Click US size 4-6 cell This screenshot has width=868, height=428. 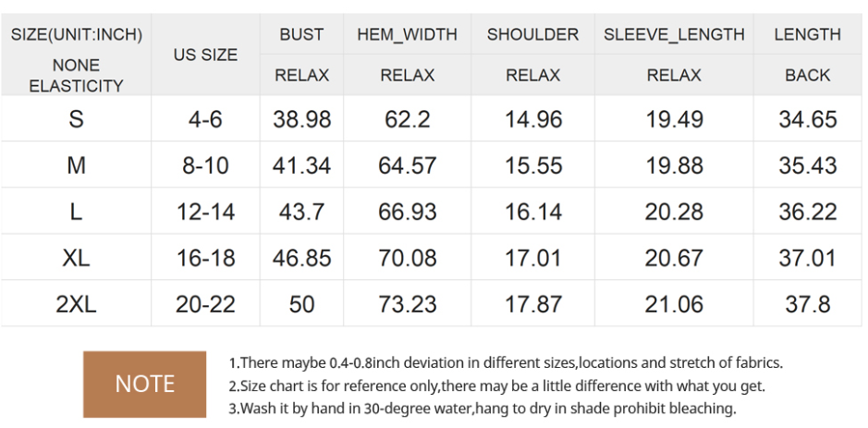click(x=205, y=119)
